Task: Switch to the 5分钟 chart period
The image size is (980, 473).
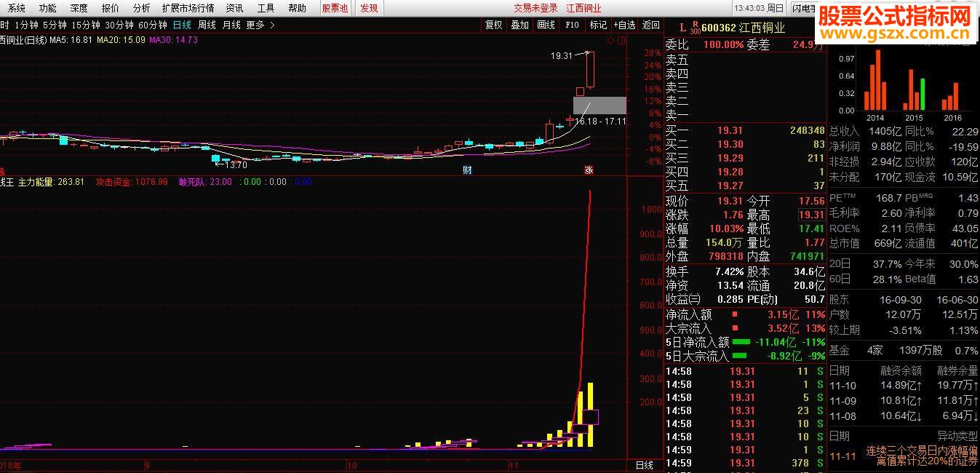Action: 55,25
